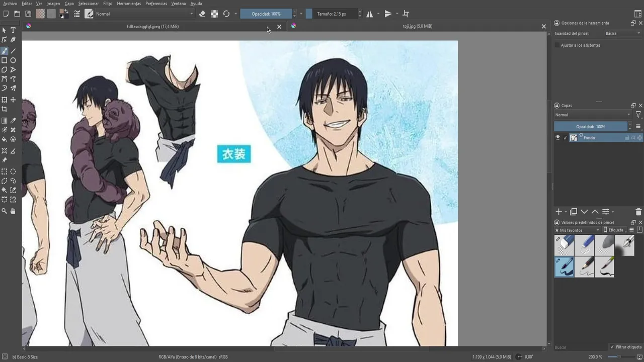Open workspace chooser icon
The image size is (644, 362).
(638, 14)
